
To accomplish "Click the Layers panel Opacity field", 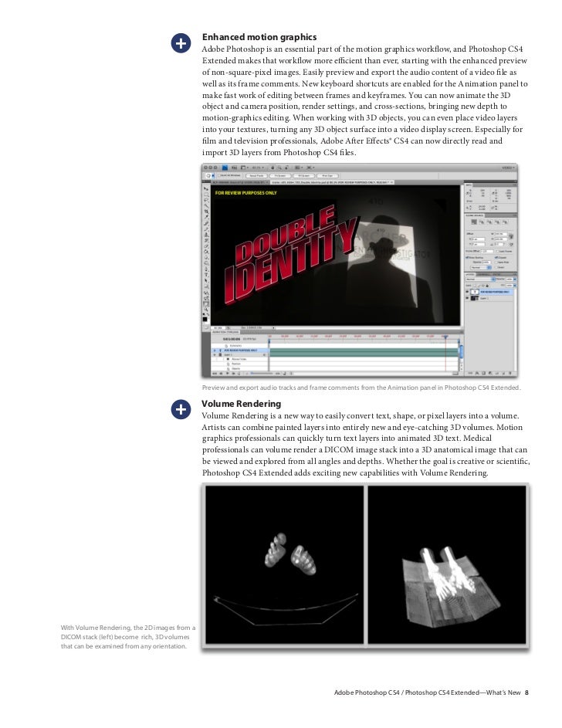I will point(510,279).
